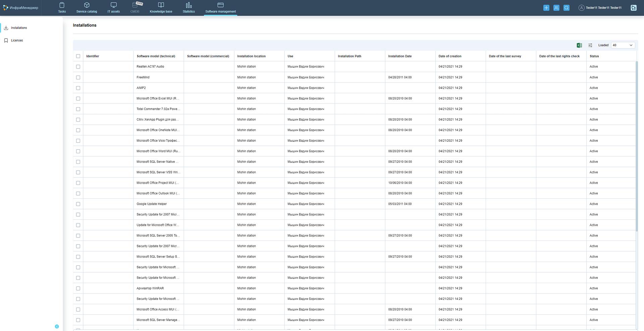This screenshot has height=331, width=644.
Task: Select Installations in the left sidebar
Action: (x=19, y=28)
